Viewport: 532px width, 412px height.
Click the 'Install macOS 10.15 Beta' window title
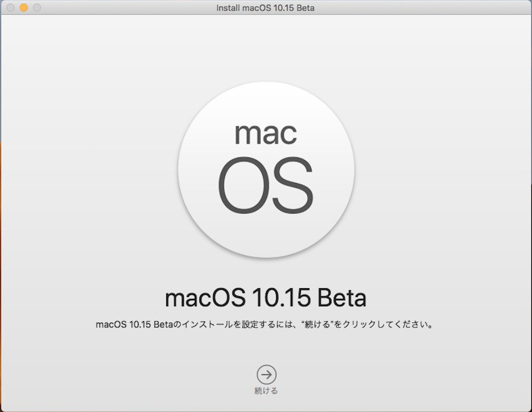point(265,8)
